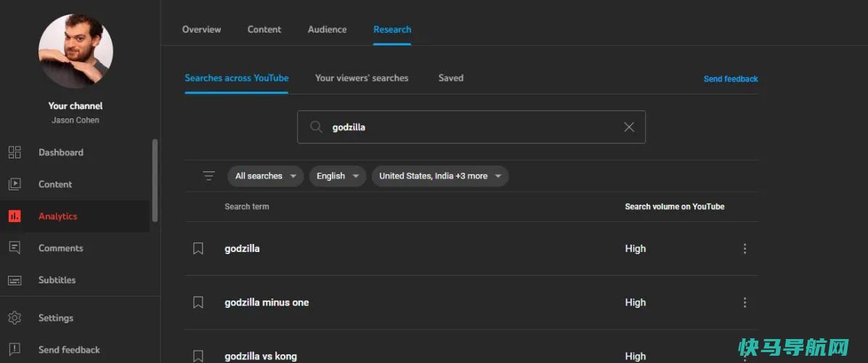Switch to the Overview tab
The image size is (868, 363).
pos(201,29)
